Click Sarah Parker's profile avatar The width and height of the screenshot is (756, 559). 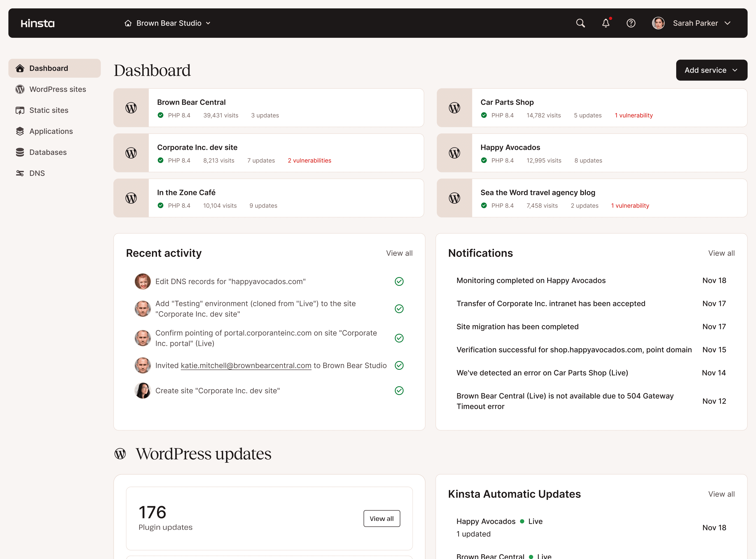click(x=658, y=23)
